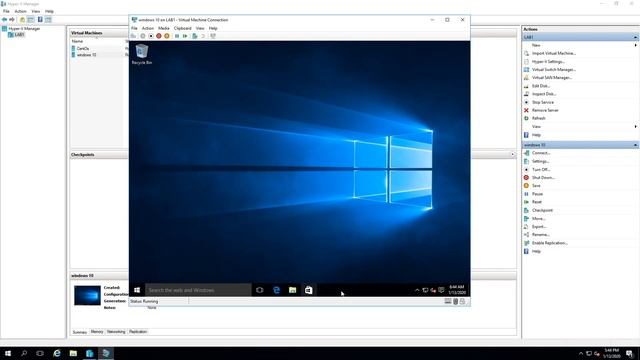This screenshot has width=640, height=360.
Task: Click Shut Down action in Actions pane
Action: click(x=543, y=178)
